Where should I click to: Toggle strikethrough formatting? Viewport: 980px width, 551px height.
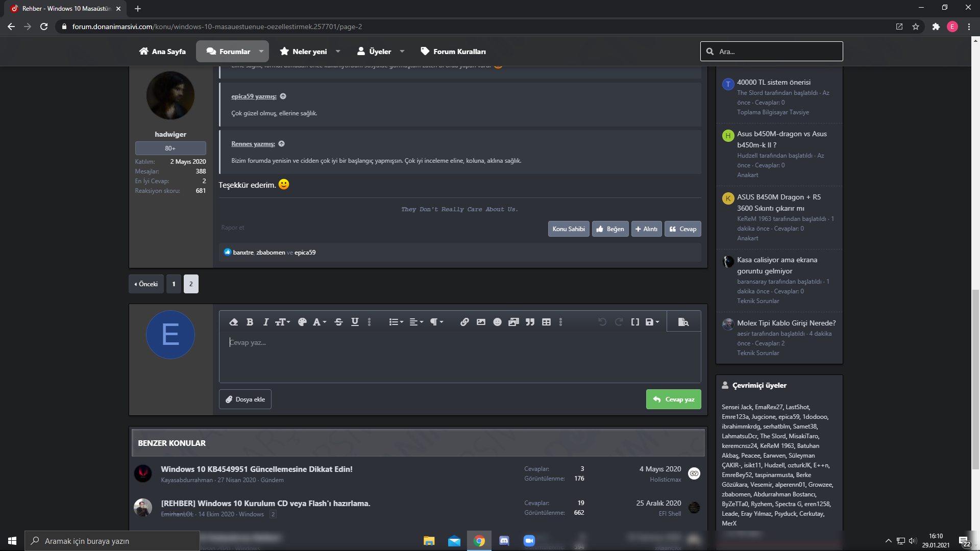pos(338,322)
